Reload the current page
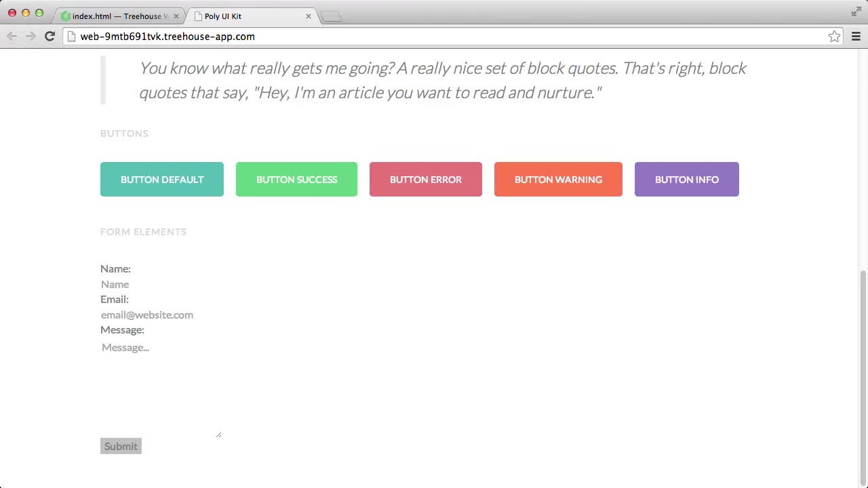 pyautogui.click(x=50, y=36)
